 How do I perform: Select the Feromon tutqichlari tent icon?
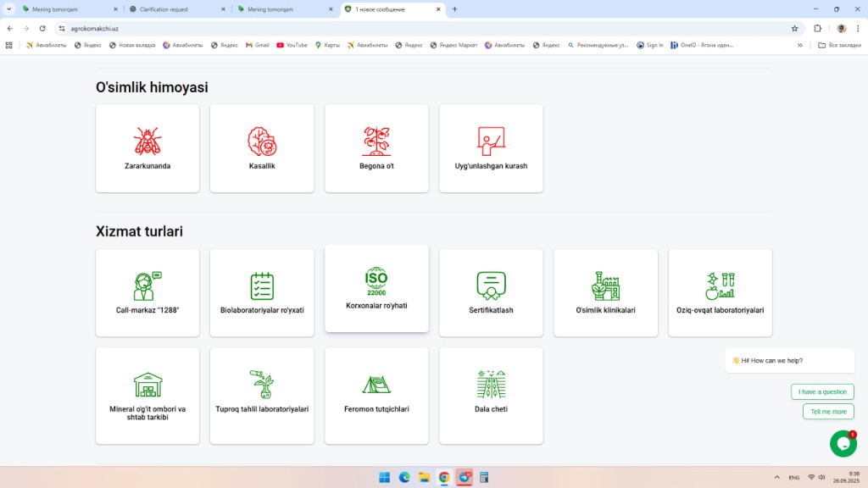[x=376, y=385]
